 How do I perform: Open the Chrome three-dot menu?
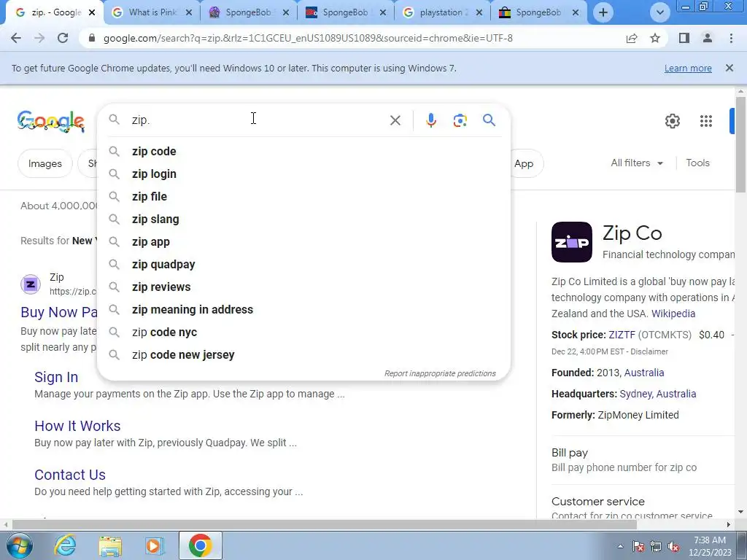point(731,38)
